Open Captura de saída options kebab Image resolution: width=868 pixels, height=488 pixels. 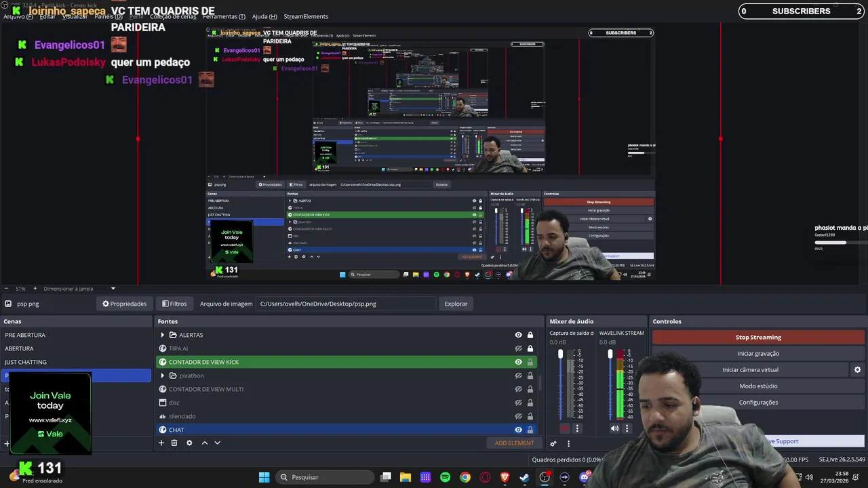577,428
